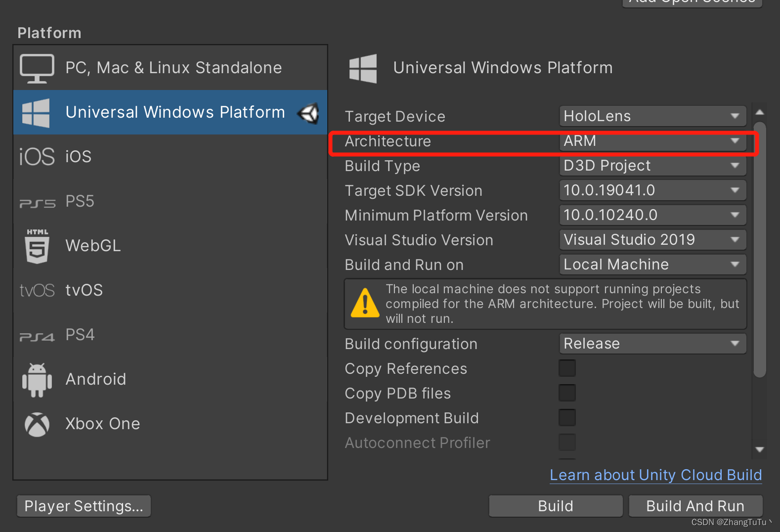Click the Build and Run on label
The image size is (780, 532).
point(404,265)
